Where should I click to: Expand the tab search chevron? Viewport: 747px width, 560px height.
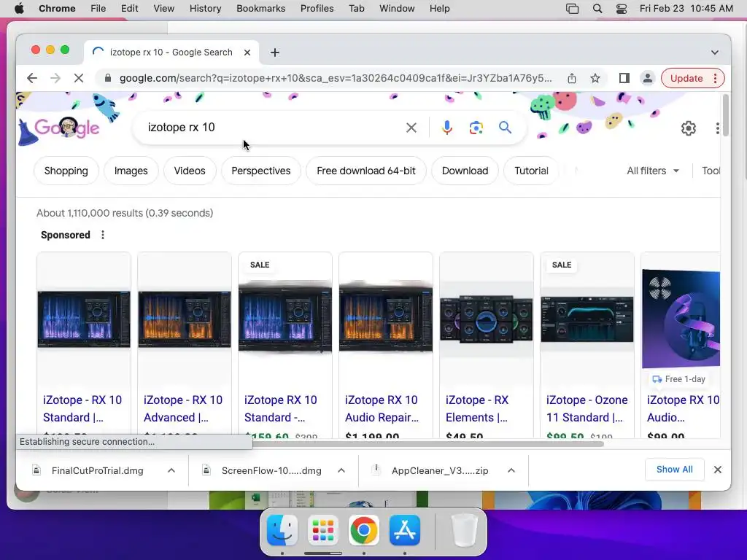[x=715, y=52]
